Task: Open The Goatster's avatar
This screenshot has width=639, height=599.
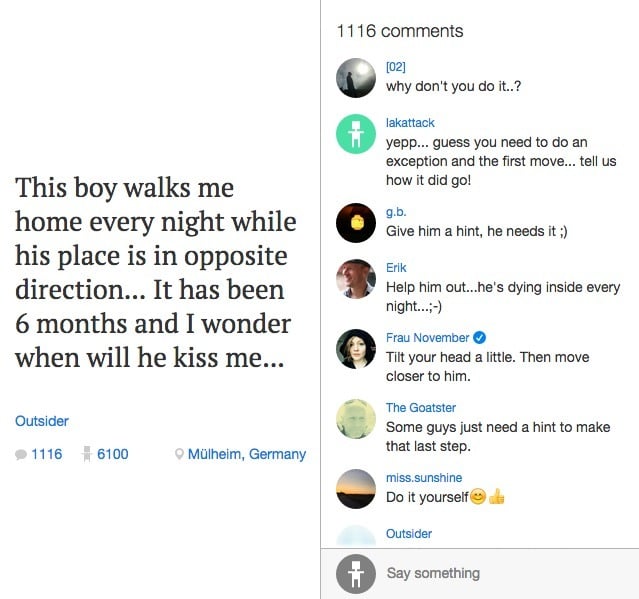Action: pyautogui.click(x=355, y=418)
